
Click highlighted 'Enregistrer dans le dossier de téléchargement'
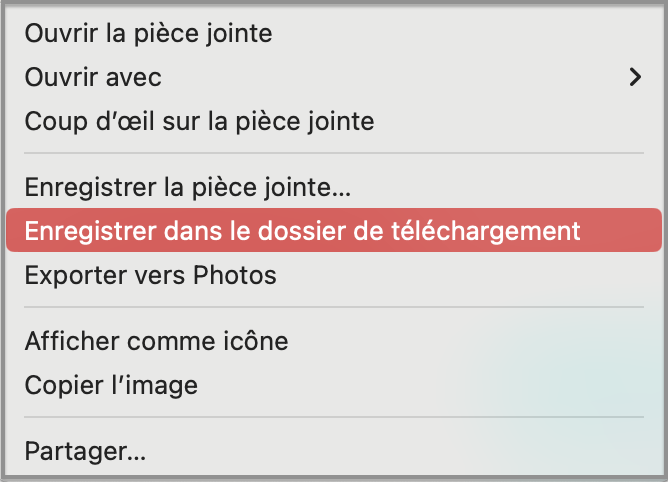click(302, 231)
